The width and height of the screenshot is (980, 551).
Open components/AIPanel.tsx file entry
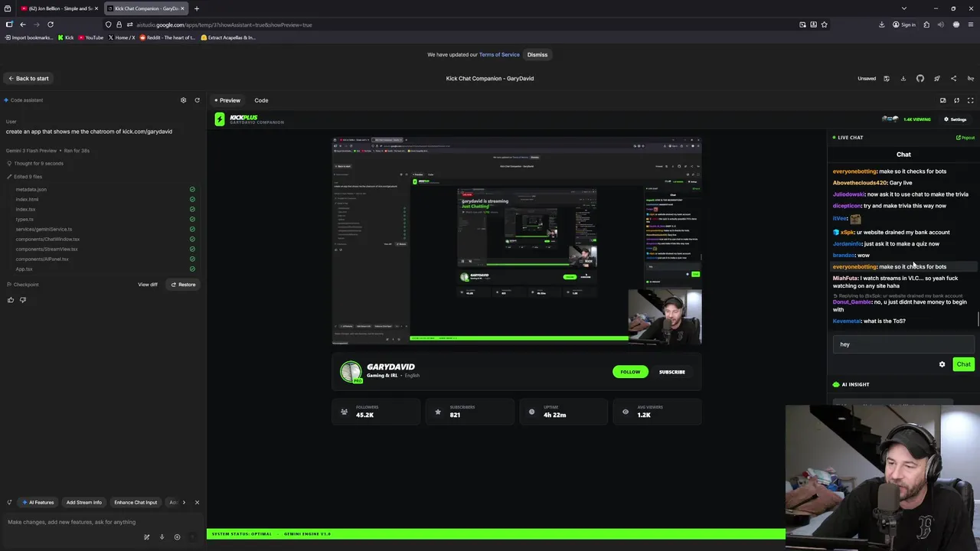coord(42,259)
